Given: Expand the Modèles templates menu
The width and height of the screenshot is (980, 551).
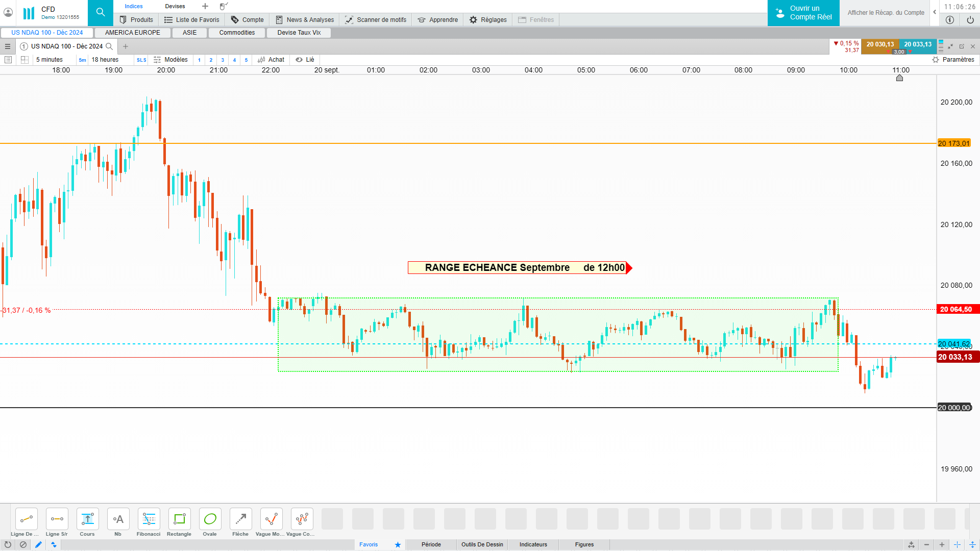Looking at the screenshot, I should pyautogui.click(x=171, y=60).
